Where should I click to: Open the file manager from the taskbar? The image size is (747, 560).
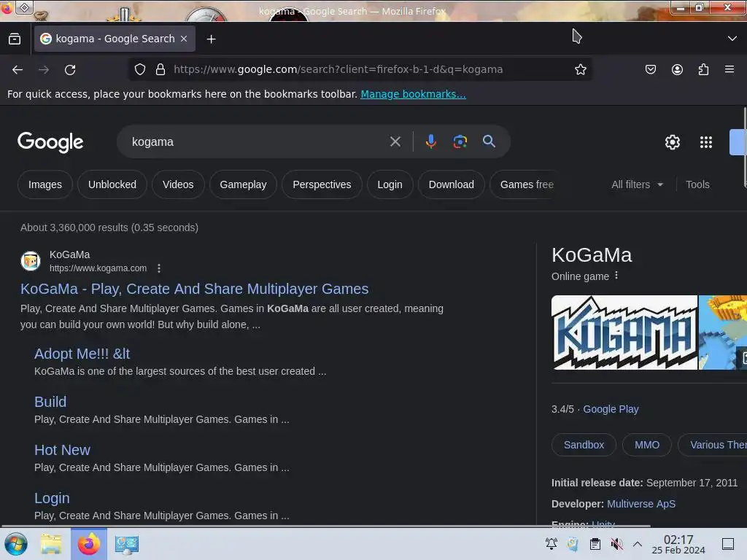coord(52,544)
